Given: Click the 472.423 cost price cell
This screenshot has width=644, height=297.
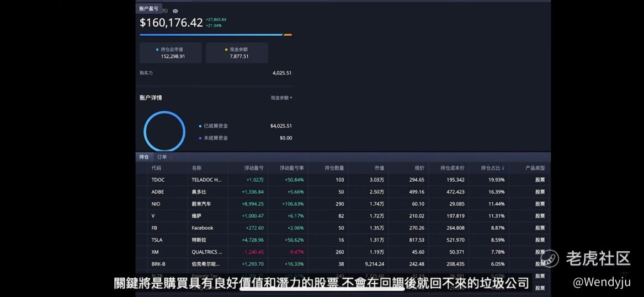Looking at the screenshot, I should (455, 192).
